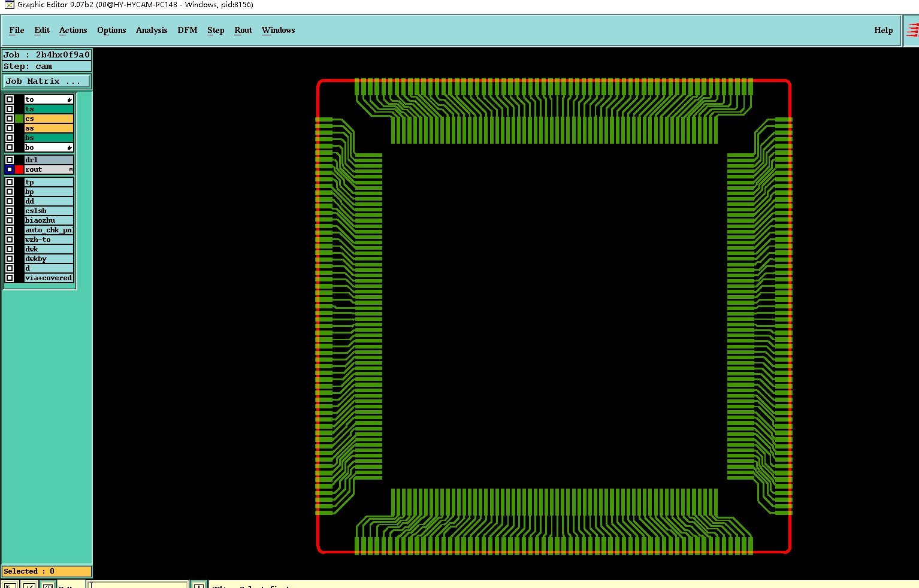Toggle the checkbox for layer cslsh
The width and height of the screenshot is (919, 588).
click(x=10, y=211)
